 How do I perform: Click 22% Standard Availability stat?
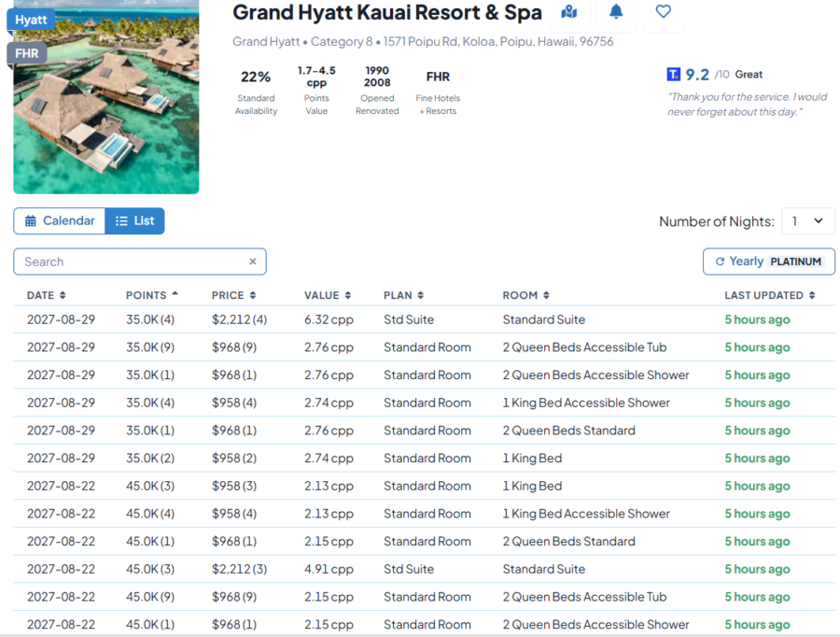[256, 91]
